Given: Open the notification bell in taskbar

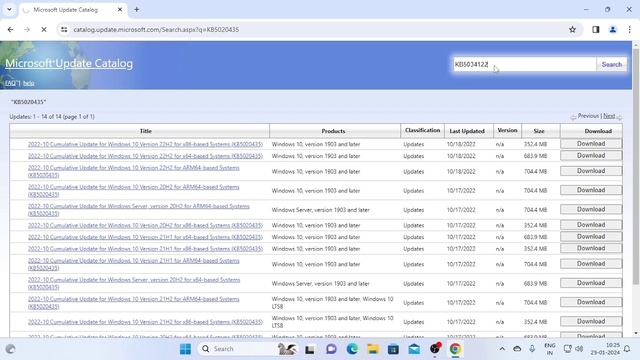Looking at the screenshot, I should point(627,349).
